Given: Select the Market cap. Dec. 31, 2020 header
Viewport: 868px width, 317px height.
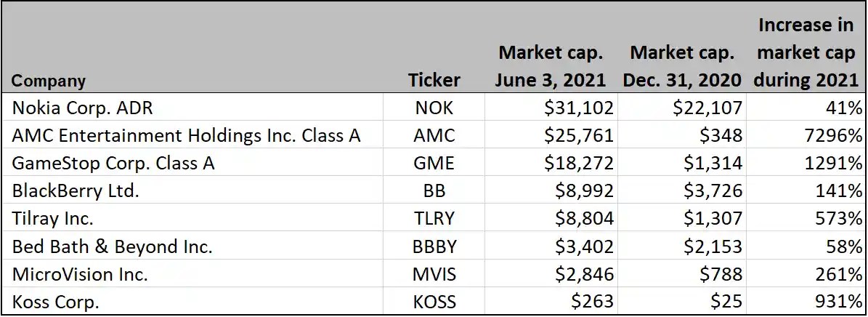Looking at the screenshot, I should coord(682,66).
